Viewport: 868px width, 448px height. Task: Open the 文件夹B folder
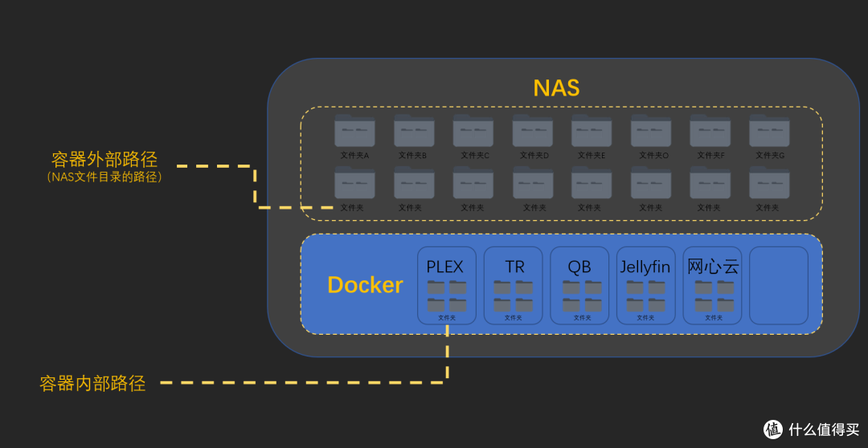click(x=414, y=131)
